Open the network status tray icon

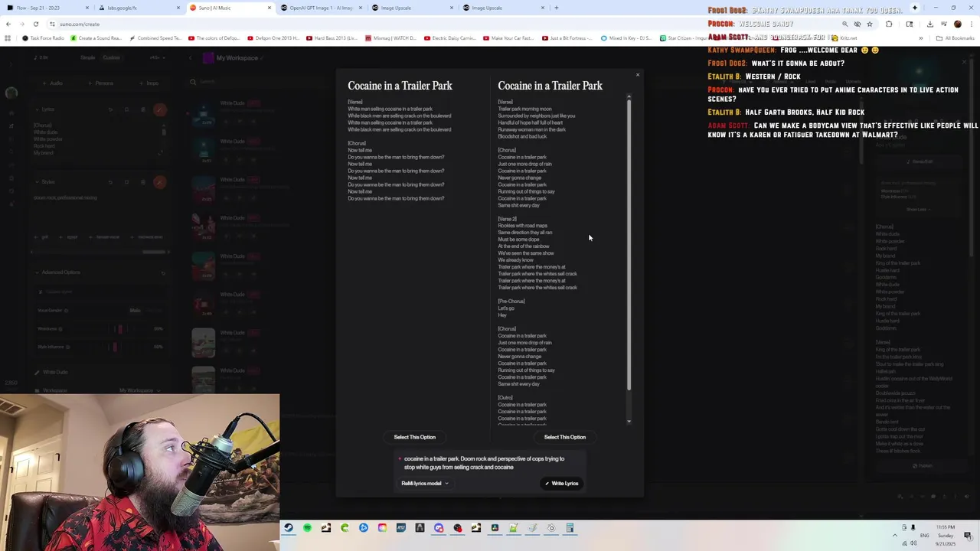point(904,543)
